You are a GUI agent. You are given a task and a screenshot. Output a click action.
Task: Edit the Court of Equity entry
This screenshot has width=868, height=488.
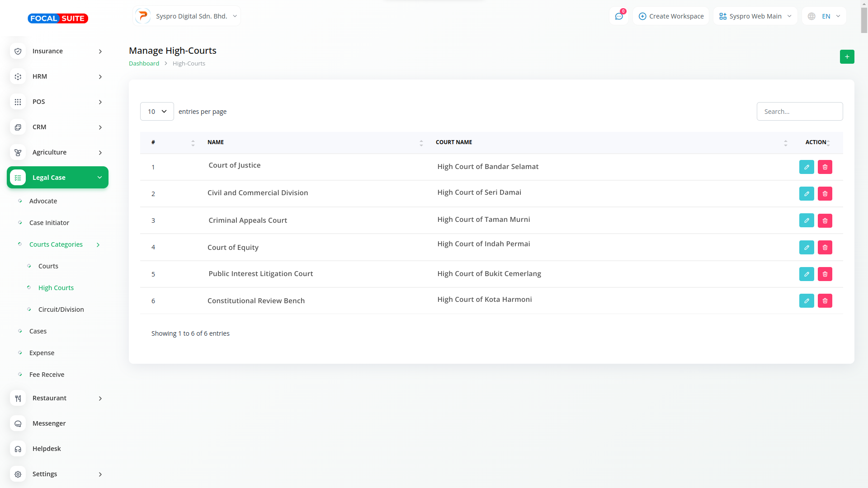[x=806, y=248]
